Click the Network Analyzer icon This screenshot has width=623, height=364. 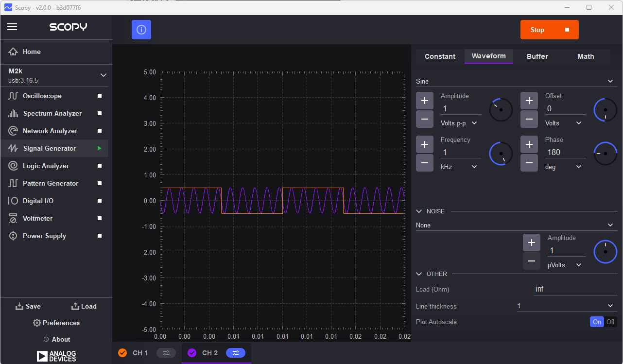click(13, 131)
